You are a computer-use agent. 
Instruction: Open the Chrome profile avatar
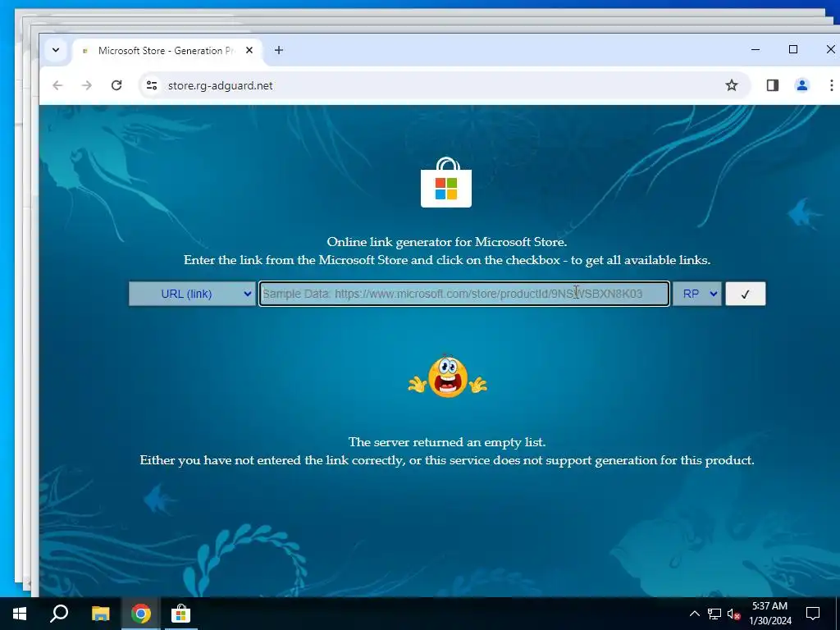point(801,85)
